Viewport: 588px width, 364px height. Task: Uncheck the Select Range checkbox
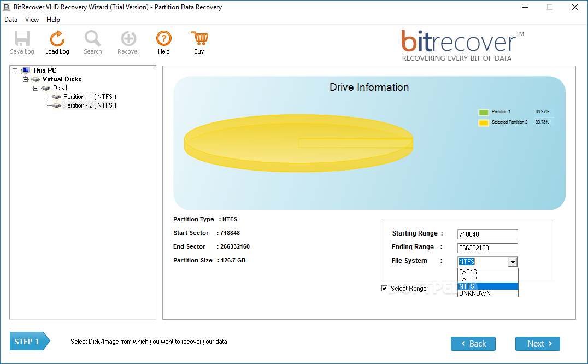click(384, 288)
